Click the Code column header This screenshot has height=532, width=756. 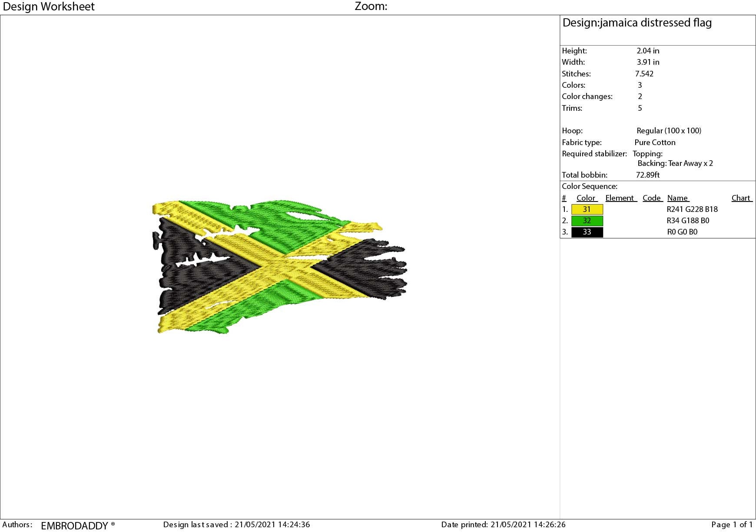(652, 198)
